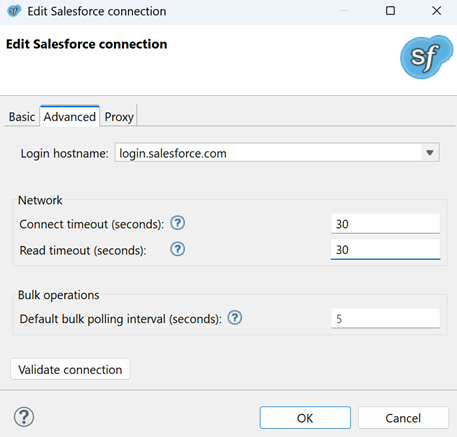
Task: Click the "Connect timeout (seconds):" label
Action: pos(92,224)
